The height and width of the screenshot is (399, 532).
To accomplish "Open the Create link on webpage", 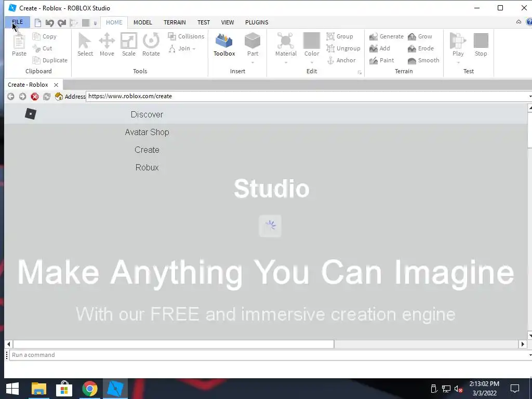I will (x=147, y=150).
